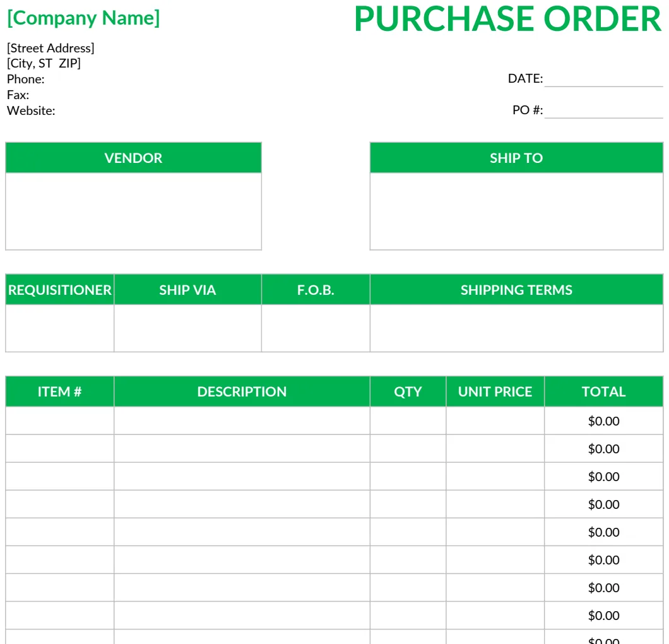Click the DATE entry field

click(604, 79)
